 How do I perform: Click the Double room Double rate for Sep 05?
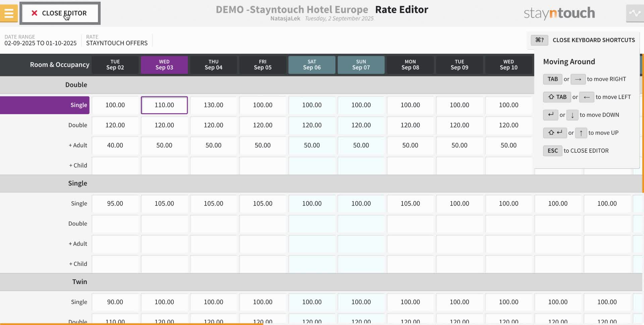click(x=263, y=125)
